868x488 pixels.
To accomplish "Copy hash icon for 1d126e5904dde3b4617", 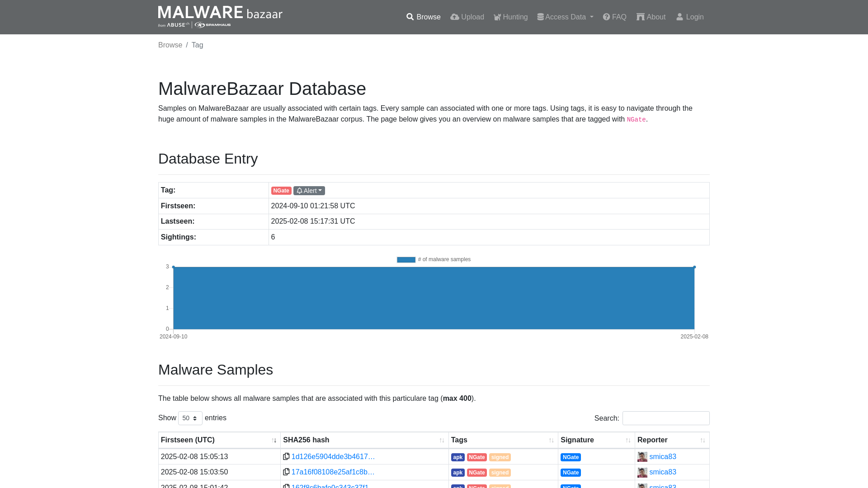I will (286, 457).
